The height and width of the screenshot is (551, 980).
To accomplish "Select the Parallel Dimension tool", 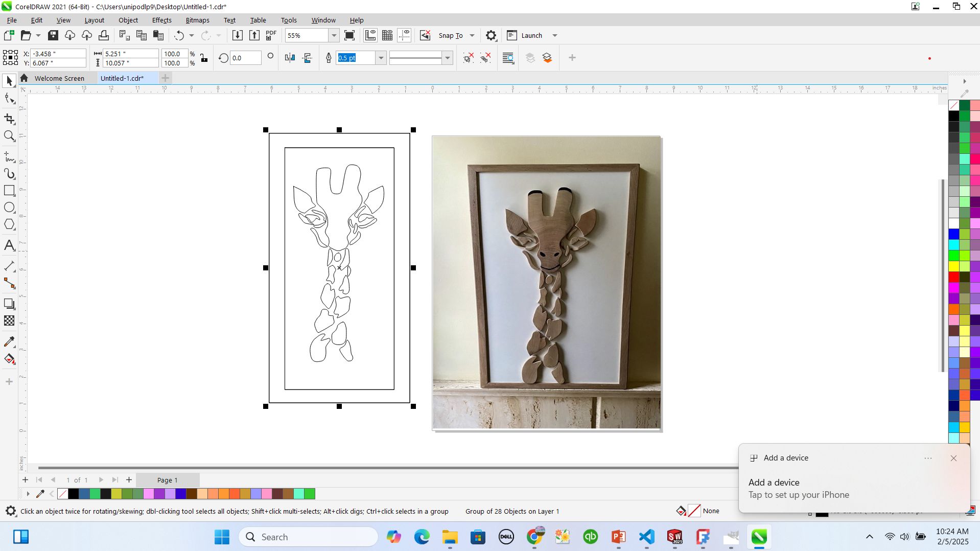I will point(9,266).
